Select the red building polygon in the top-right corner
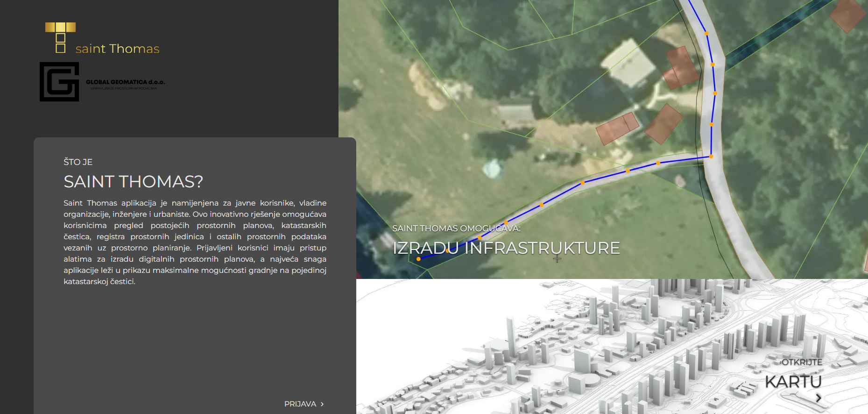 (x=847, y=14)
